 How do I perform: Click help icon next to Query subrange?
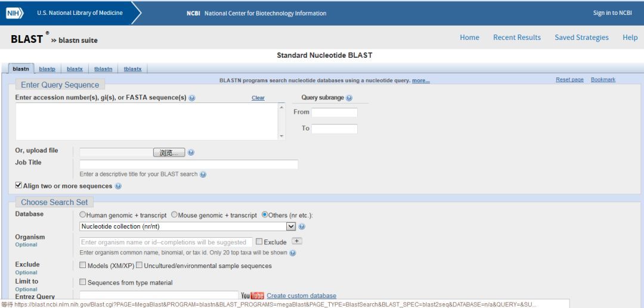click(349, 98)
